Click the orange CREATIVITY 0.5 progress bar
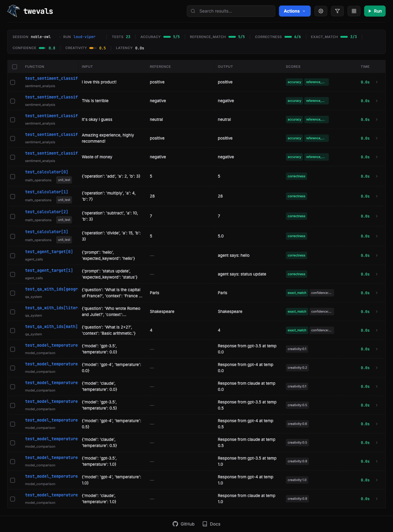 (93, 48)
